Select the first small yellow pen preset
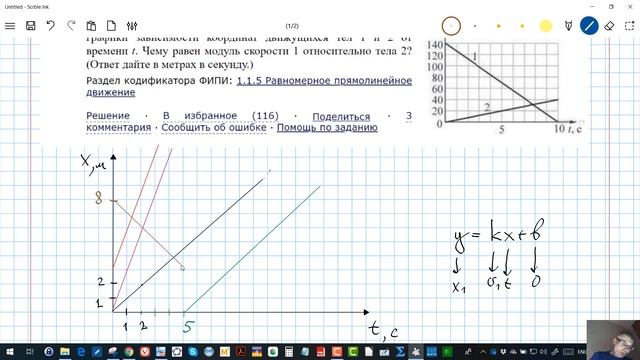The height and width of the screenshot is (360, 640). pos(498,26)
